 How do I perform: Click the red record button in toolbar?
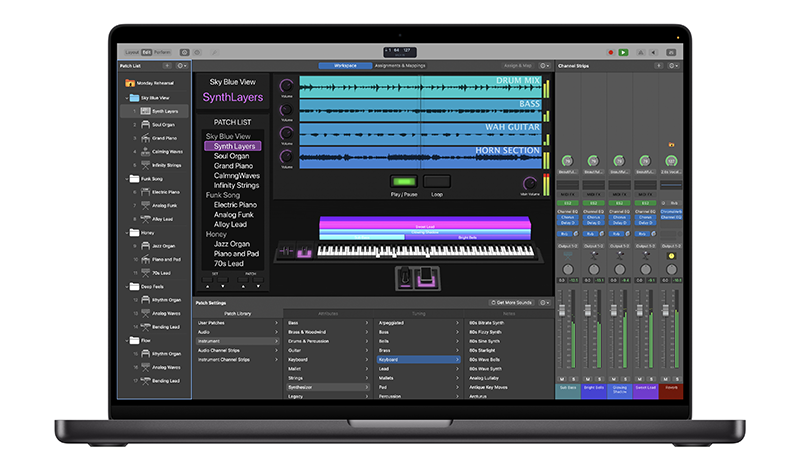click(x=611, y=52)
